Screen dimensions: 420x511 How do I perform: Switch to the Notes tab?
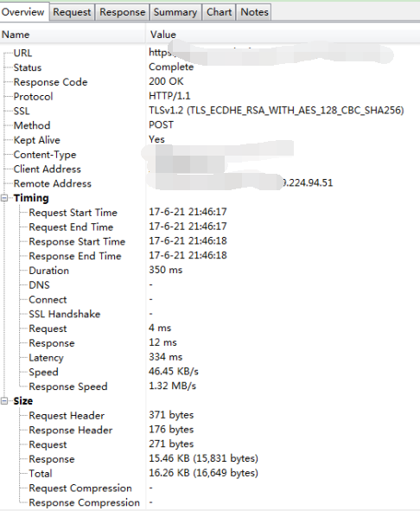(x=254, y=12)
